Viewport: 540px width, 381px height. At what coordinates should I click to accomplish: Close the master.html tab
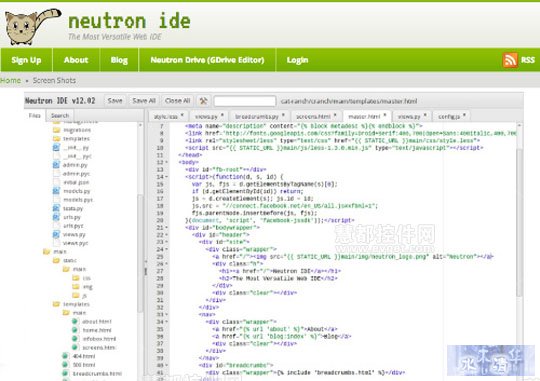[385, 115]
